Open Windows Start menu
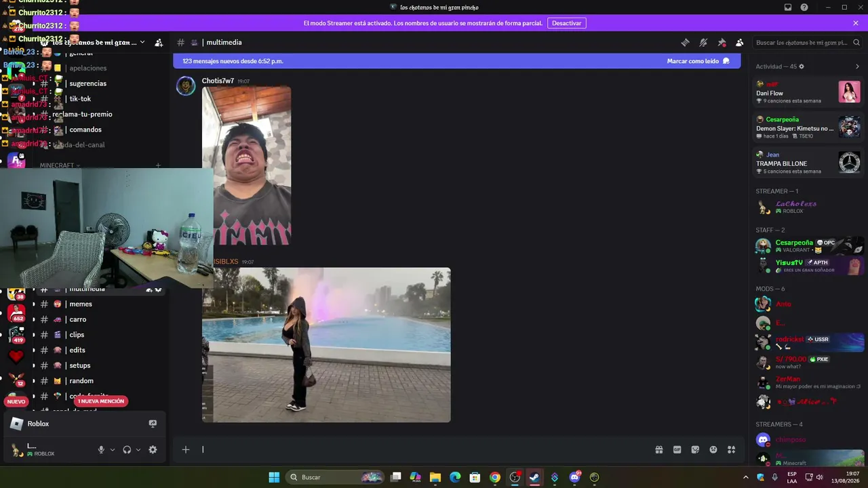This screenshot has height=488, width=868. [x=274, y=477]
